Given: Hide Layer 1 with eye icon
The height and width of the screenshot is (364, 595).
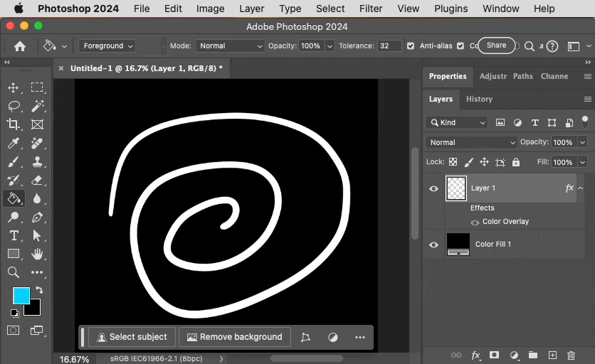Looking at the screenshot, I should (x=433, y=188).
